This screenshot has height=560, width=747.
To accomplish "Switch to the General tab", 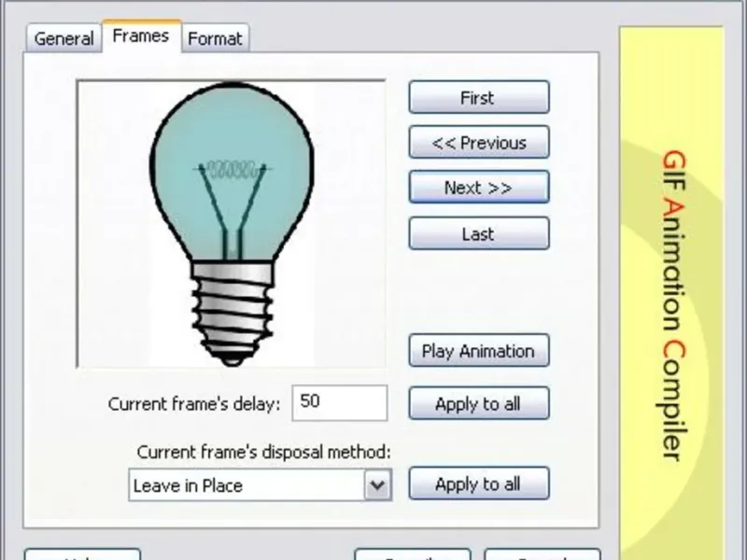I will pyautogui.click(x=63, y=38).
